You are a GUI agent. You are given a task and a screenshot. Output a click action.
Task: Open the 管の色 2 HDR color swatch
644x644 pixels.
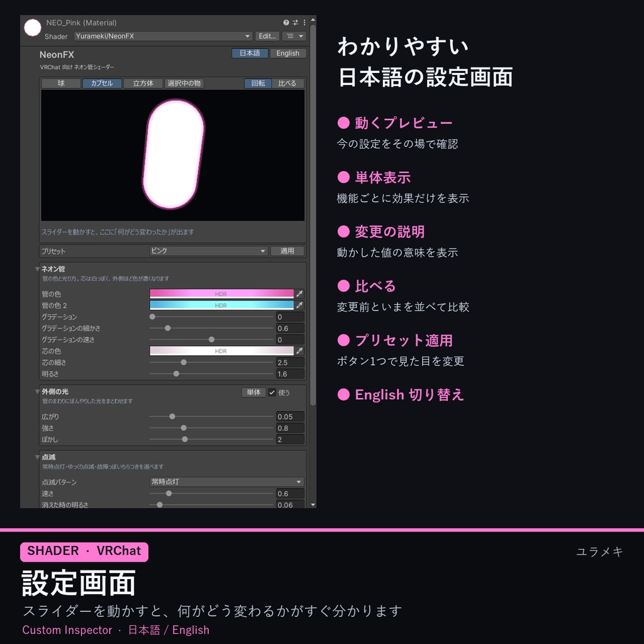coord(222,305)
